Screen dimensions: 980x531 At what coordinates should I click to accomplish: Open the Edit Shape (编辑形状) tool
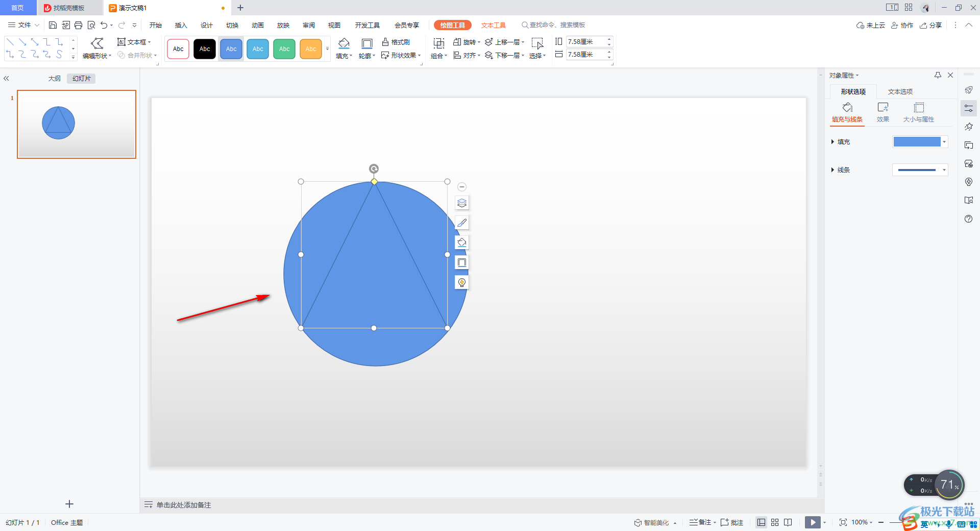tap(97, 49)
